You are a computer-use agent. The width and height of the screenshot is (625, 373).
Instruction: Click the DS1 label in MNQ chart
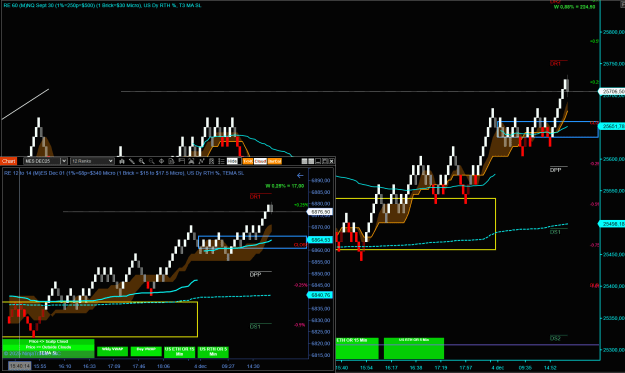click(x=555, y=232)
